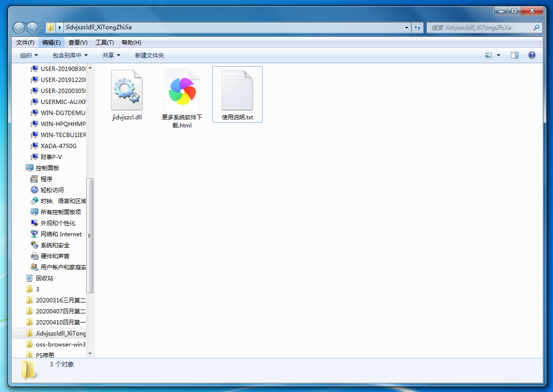553x392 pixels.
Task: Open 所有控制面板项 entry
Action: click(x=56, y=212)
